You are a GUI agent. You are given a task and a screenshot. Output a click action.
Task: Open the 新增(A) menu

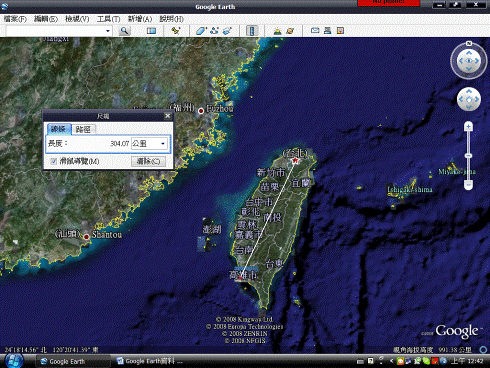tap(140, 19)
